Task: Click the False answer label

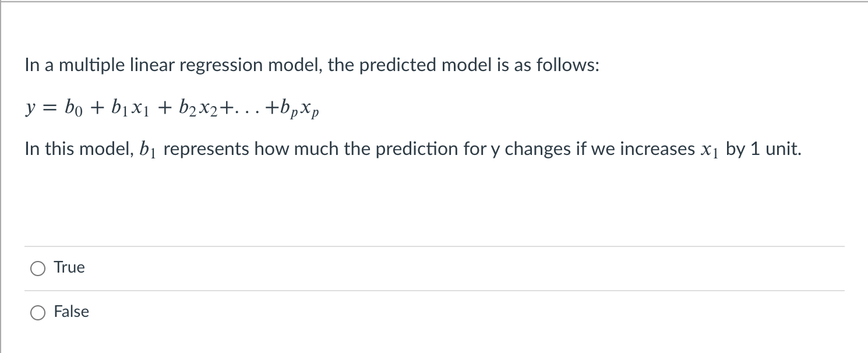Action: coord(71,312)
